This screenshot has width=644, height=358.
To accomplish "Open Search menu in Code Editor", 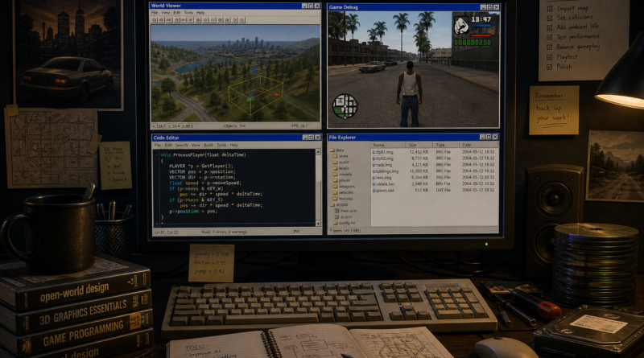I will [x=182, y=145].
